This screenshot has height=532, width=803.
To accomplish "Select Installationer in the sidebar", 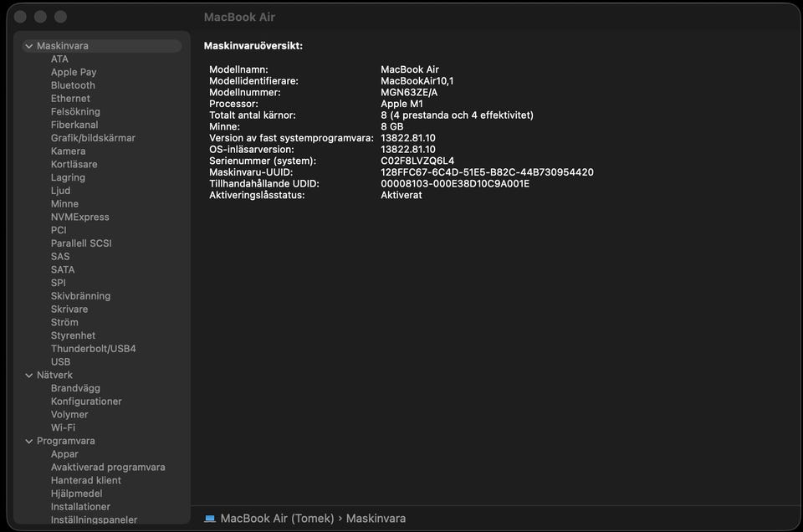I will click(80, 506).
